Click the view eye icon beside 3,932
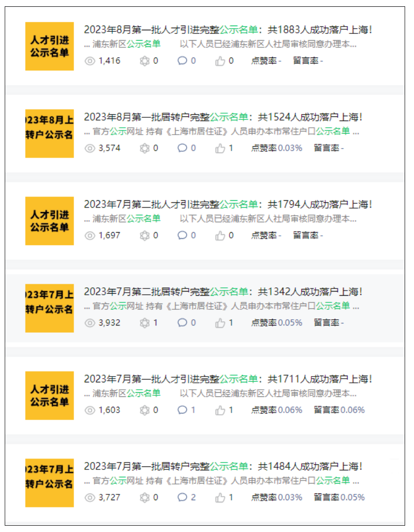414x532 pixels. [x=90, y=323]
